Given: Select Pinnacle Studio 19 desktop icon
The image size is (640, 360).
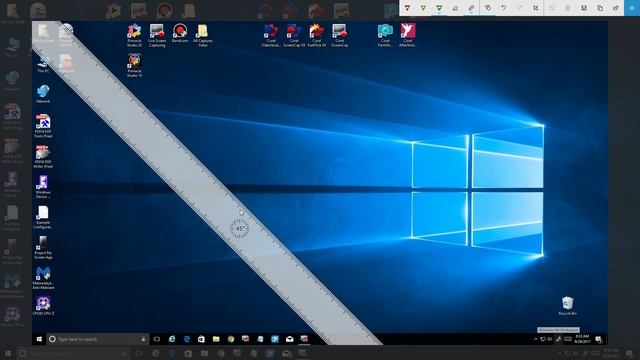Looking at the screenshot, I should click(134, 65).
